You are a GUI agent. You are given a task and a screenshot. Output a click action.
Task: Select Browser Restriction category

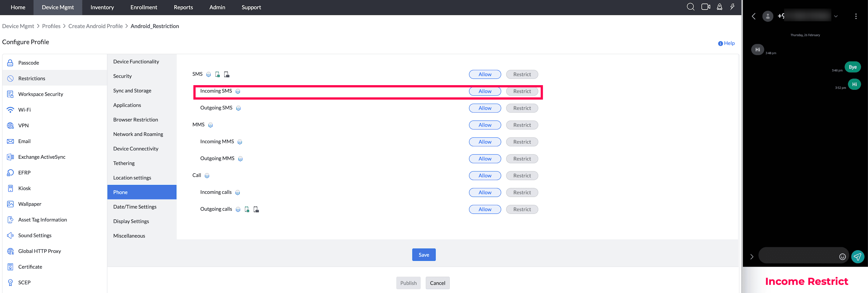point(142,120)
